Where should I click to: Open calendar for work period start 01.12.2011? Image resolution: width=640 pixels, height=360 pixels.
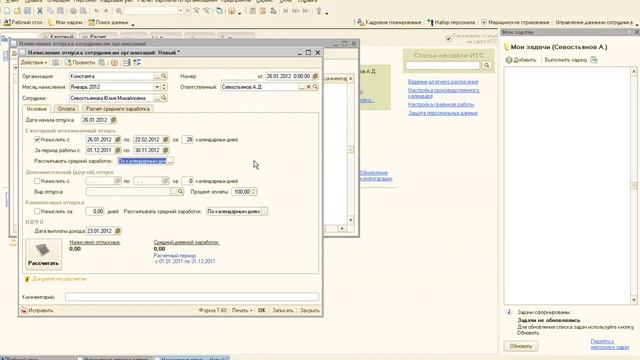[118, 150]
